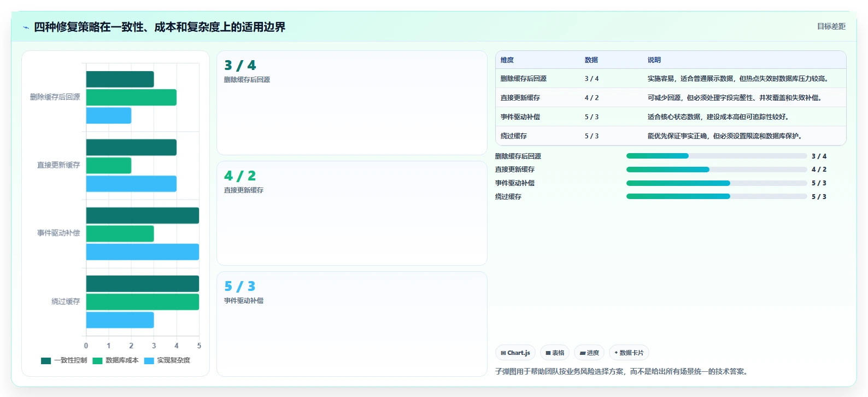Open the 4 / 2 直接更新缓存 data card
868x397 pixels.
352,213
